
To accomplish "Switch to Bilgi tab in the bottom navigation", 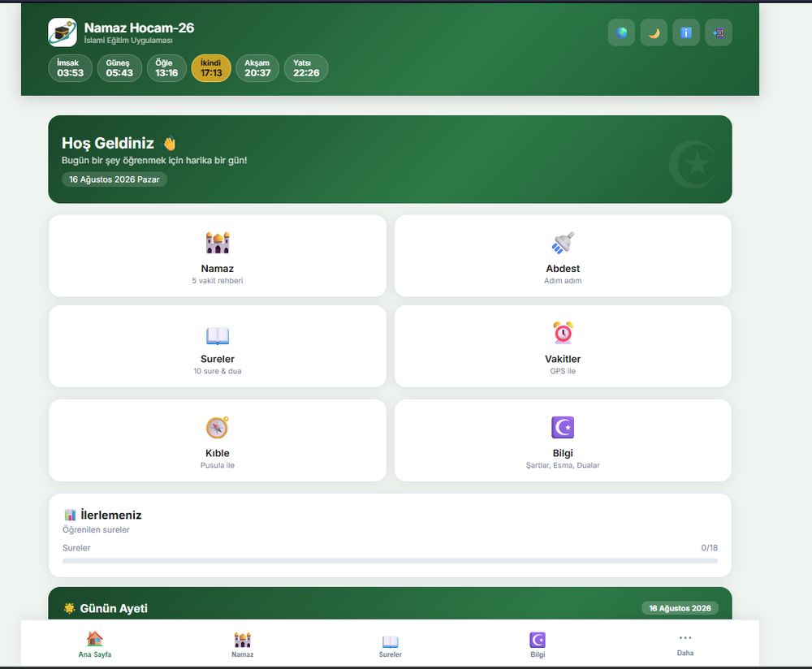I will tap(538, 644).
